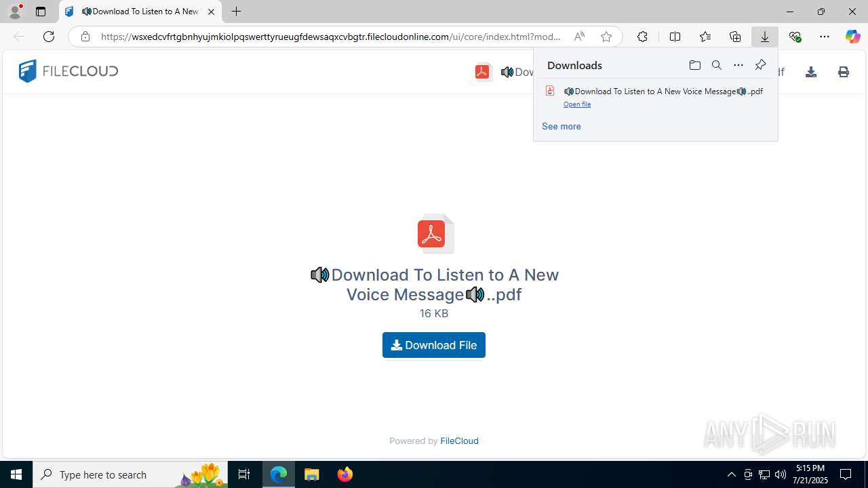The height and width of the screenshot is (488, 868).
Task: Click the FileCloud logo
Action: point(68,71)
